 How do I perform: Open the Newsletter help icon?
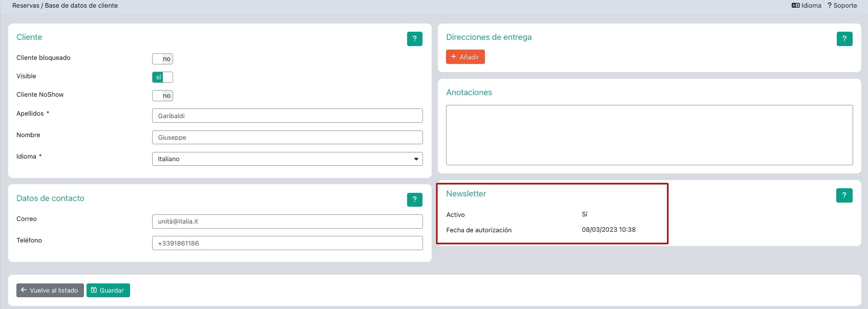(844, 195)
